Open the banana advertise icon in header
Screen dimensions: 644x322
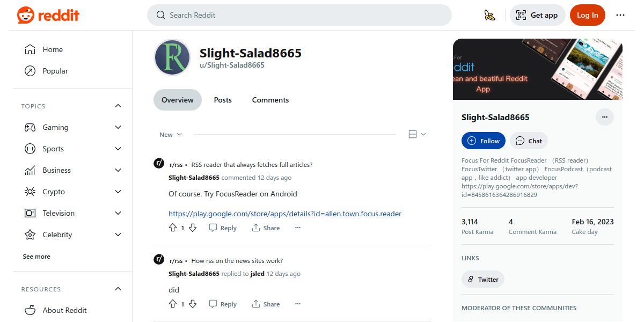click(x=489, y=15)
